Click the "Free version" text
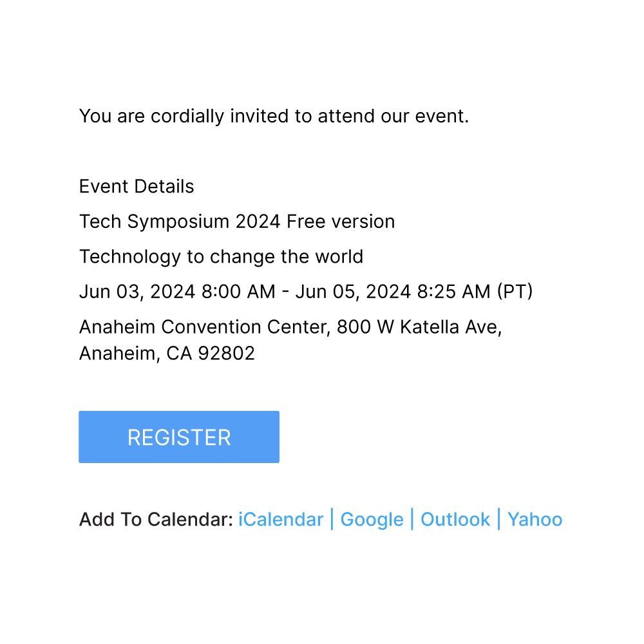This screenshot has height=644, width=644. click(x=341, y=222)
